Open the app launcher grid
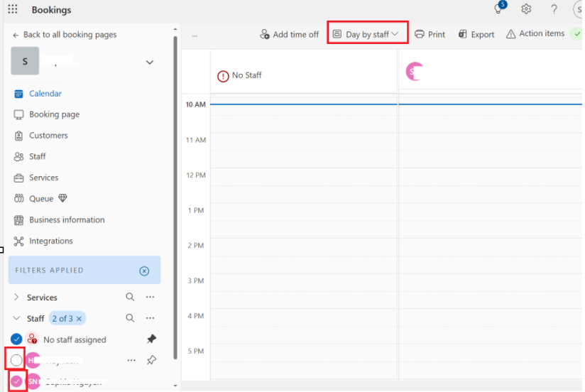This screenshot has height=392, width=585. (13, 9)
